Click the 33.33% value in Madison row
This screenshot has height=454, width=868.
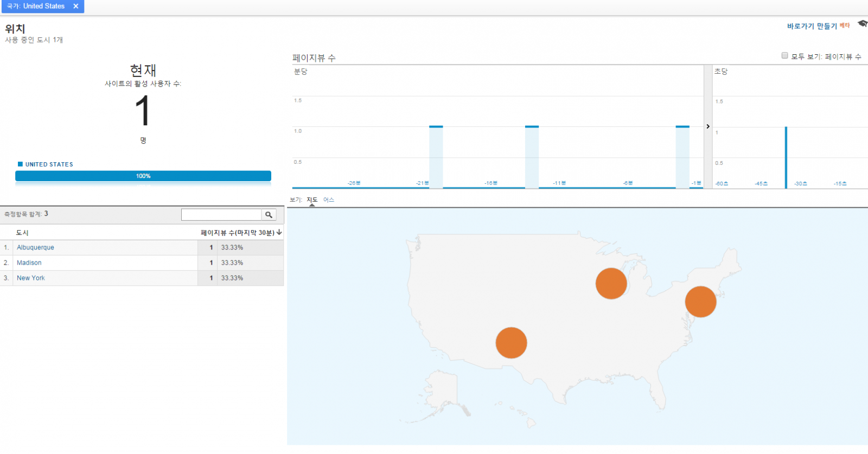[x=232, y=263]
